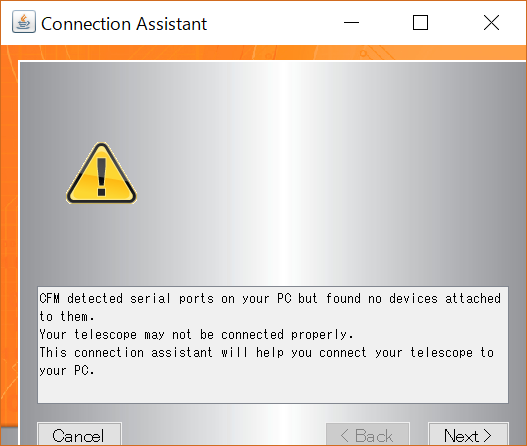This screenshot has height=446, width=527.
Task: Click the orange banner strip above panel
Action: coord(264,53)
